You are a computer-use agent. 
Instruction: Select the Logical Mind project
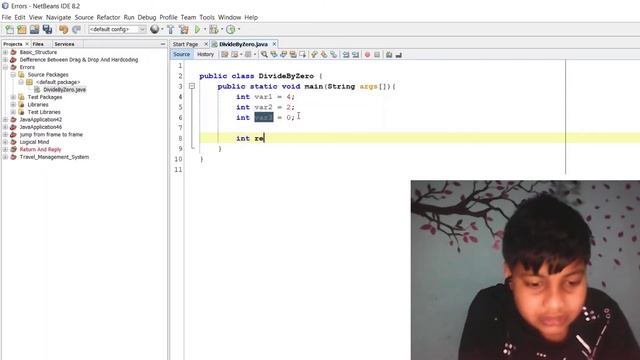tap(34, 142)
